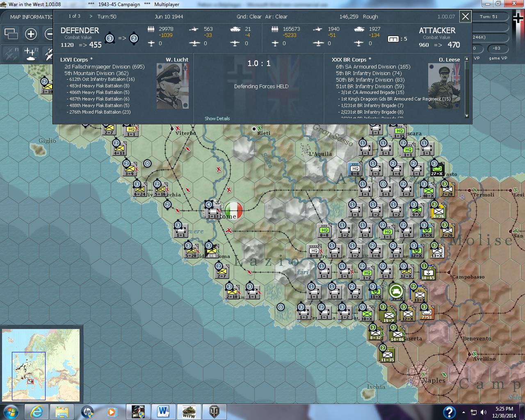Screen dimensions: 525x420
Task: Select 1st King's Dragoon Gds Armoured Car Regiment
Action: coord(395,99)
